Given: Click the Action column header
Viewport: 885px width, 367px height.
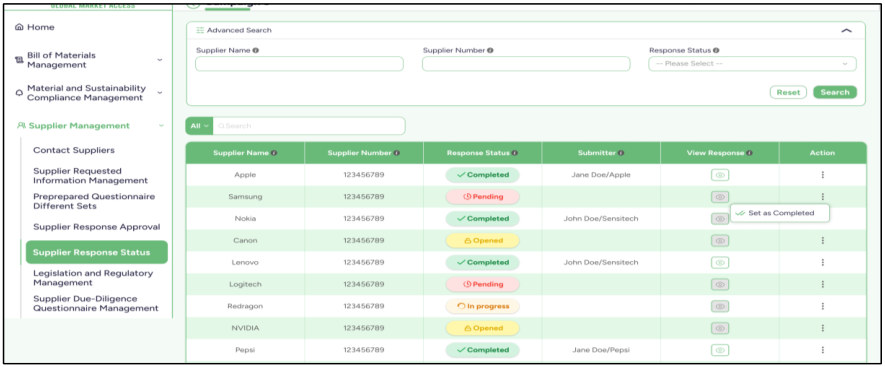Looking at the screenshot, I should pyautogui.click(x=822, y=153).
